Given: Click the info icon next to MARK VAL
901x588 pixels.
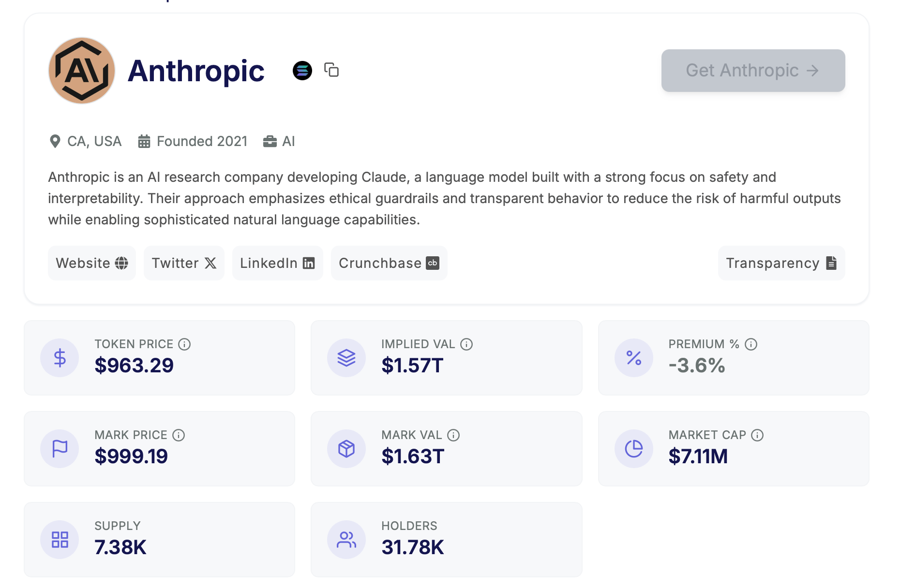Looking at the screenshot, I should pos(453,435).
